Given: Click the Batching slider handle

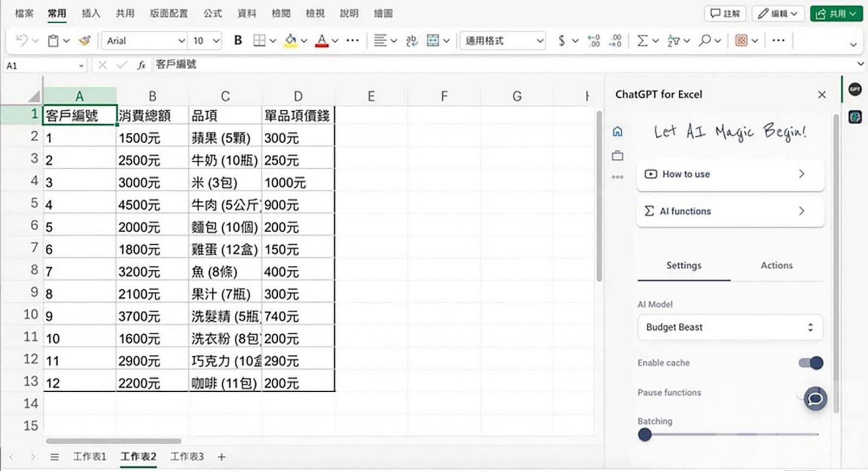Looking at the screenshot, I should coord(644,435).
